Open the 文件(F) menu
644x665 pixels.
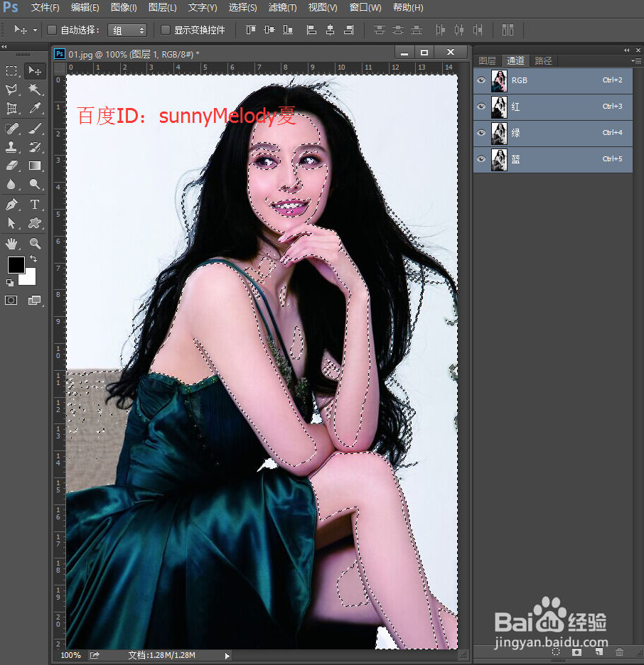click(45, 8)
